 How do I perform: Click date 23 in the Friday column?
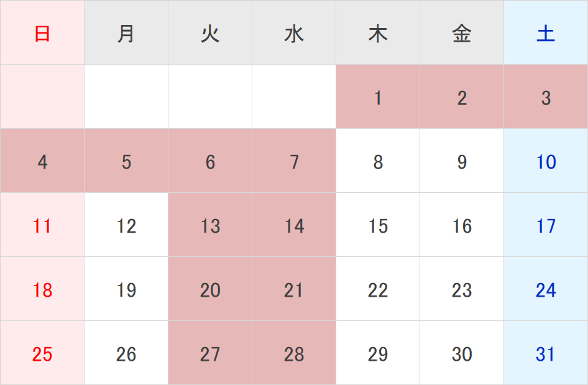point(462,290)
